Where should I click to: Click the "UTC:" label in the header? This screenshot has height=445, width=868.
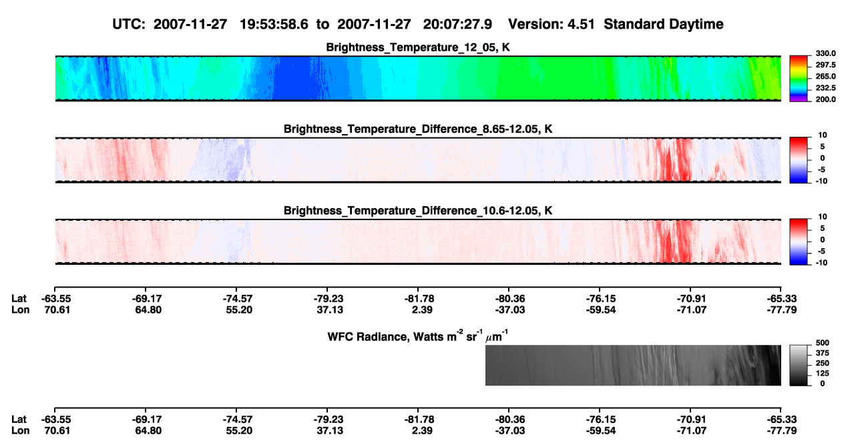(130, 24)
